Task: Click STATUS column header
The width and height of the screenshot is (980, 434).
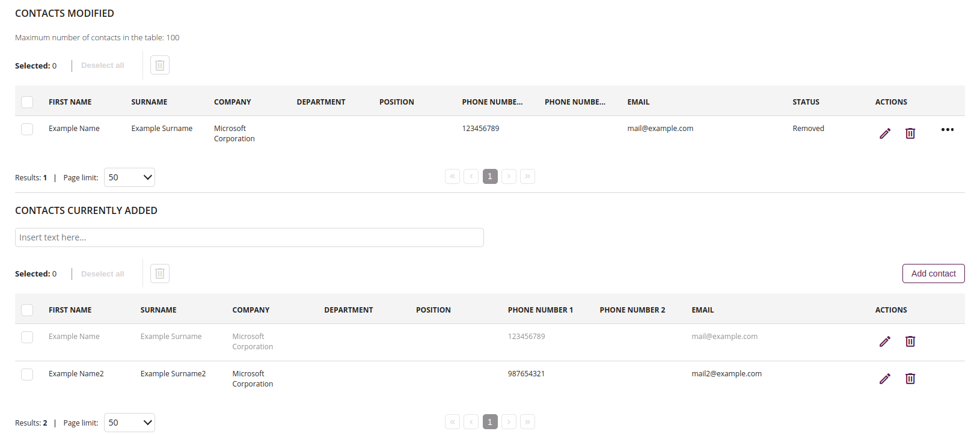Action: coord(806,102)
